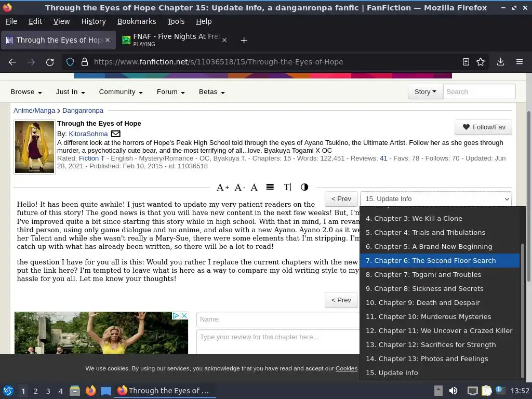Open the clipboard manager tray icon

tap(486, 391)
